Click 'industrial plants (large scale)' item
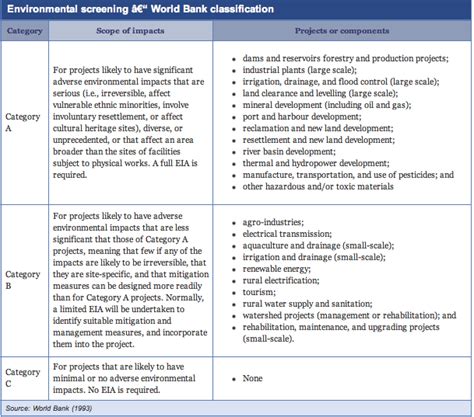Screen dimensions: 474x417 tap(300, 70)
